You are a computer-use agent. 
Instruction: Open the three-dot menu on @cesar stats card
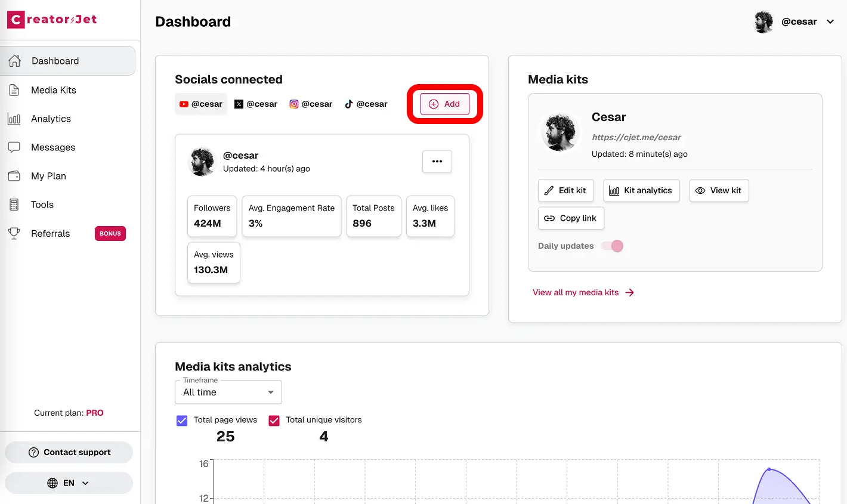pos(437,161)
